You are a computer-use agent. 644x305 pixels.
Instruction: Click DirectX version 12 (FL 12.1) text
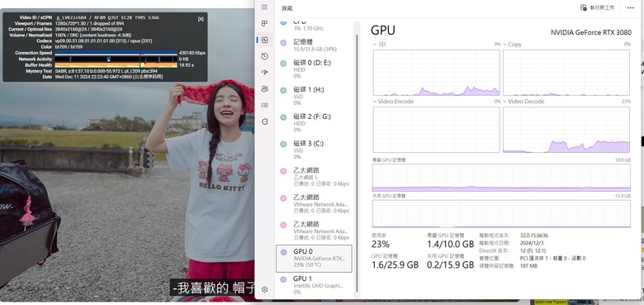tap(533, 250)
